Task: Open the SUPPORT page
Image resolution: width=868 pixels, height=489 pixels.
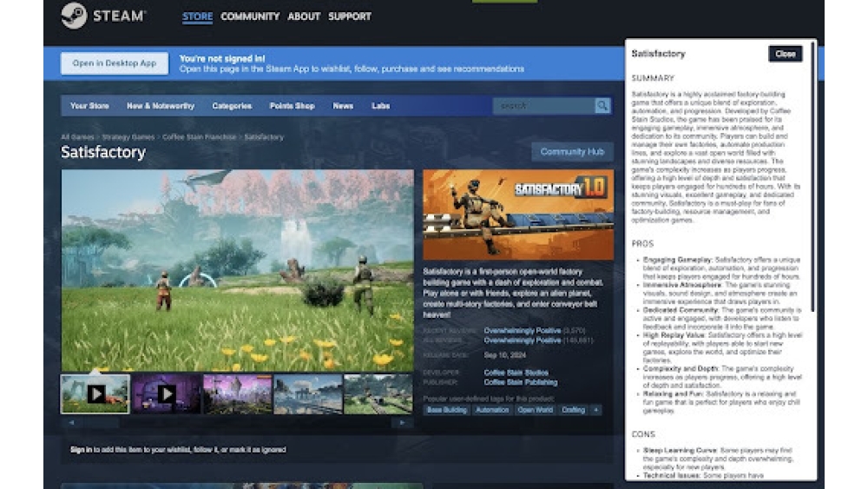Action: 350,17
